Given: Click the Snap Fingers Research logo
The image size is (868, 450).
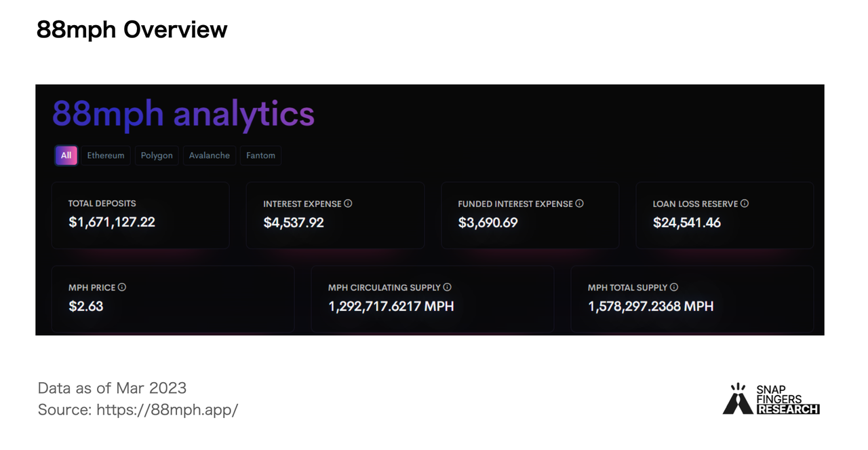Looking at the screenshot, I should click(x=771, y=399).
